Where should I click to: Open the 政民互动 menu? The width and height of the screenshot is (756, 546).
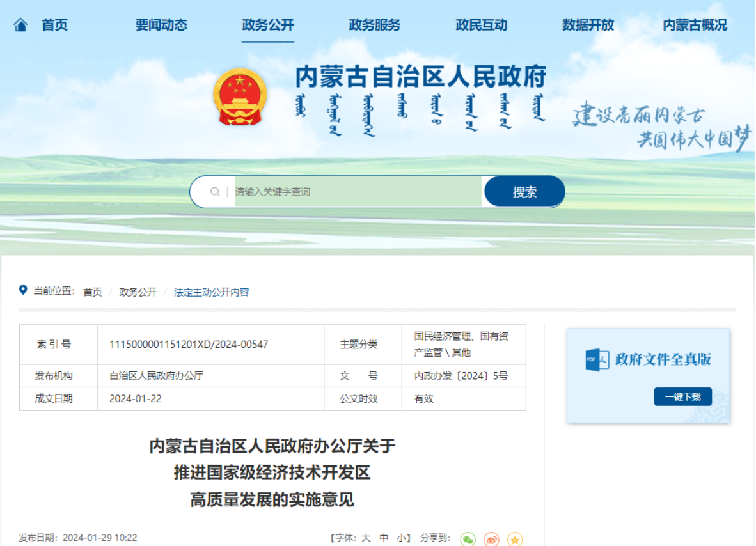(x=481, y=25)
